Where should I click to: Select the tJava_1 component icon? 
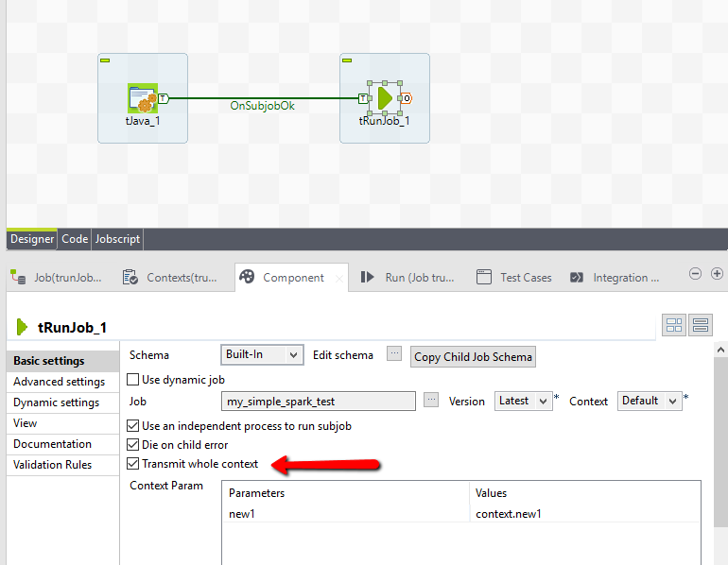click(143, 98)
